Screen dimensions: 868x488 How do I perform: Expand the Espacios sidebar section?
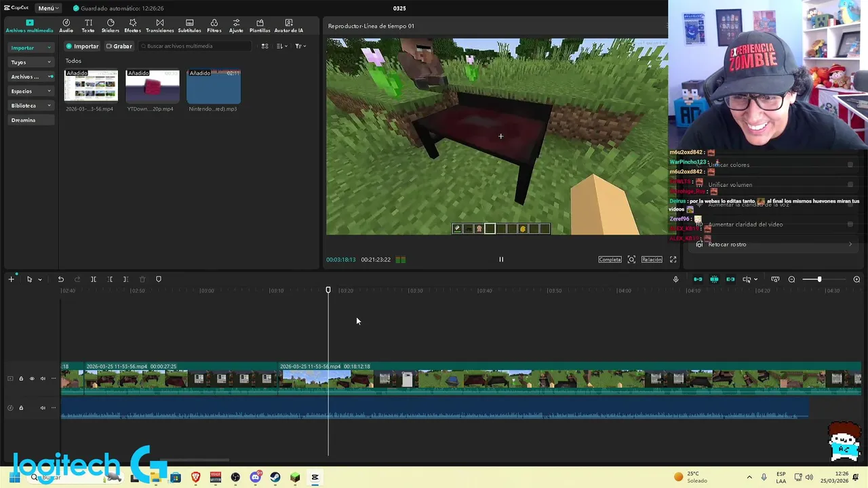(31, 91)
